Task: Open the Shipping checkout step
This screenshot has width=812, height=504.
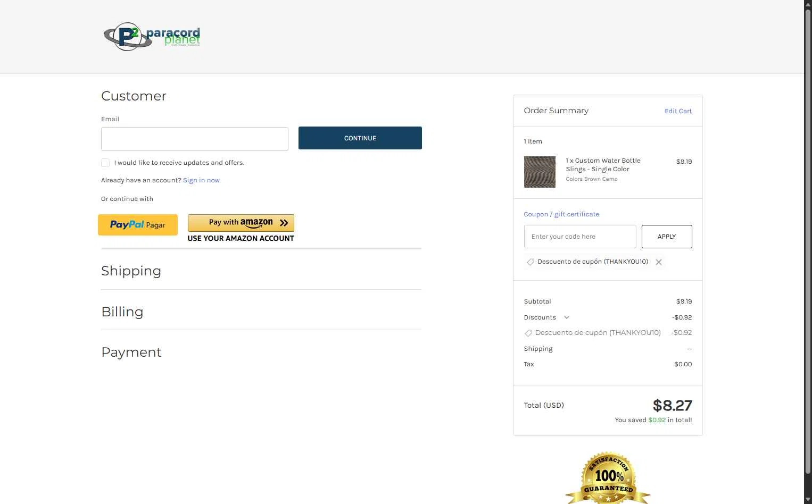Action: point(131,271)
